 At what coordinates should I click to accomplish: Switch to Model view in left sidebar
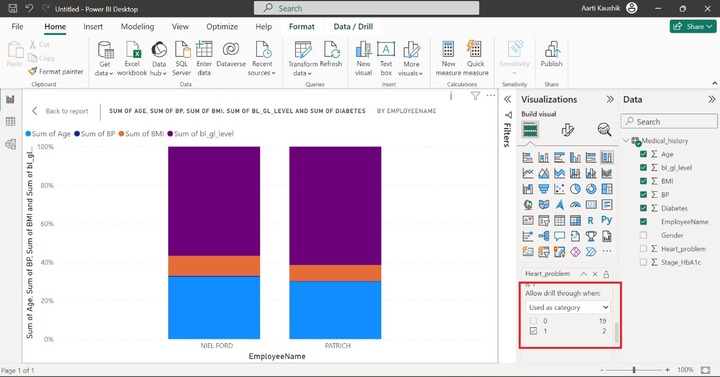(10, 144)
